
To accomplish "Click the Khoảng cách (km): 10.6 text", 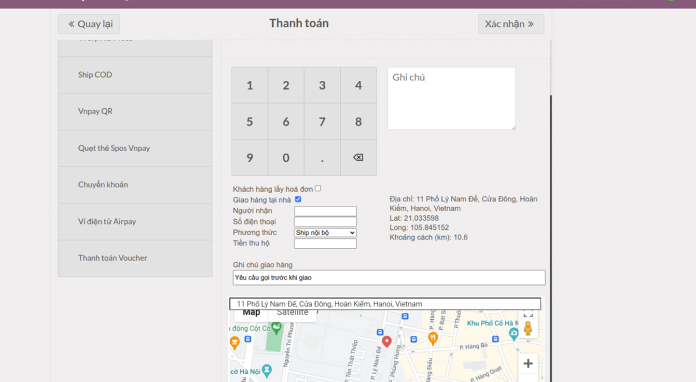I will tap(429, 237).
